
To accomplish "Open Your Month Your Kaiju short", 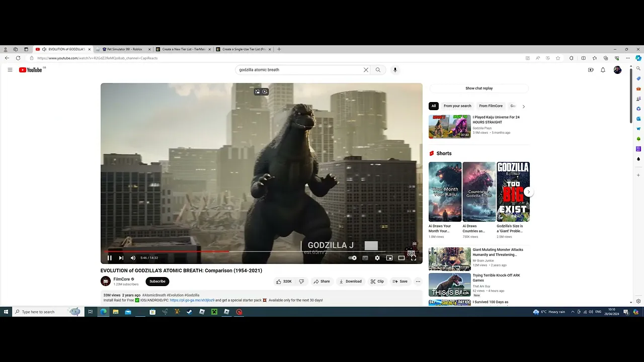I will pos(445,192).
